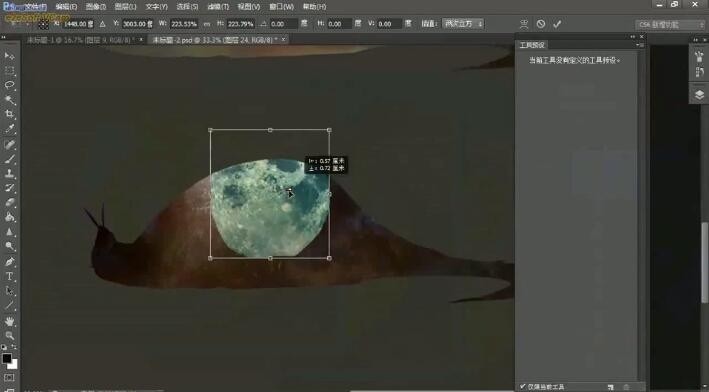Select the Pen tool

[x=9, y=262]
